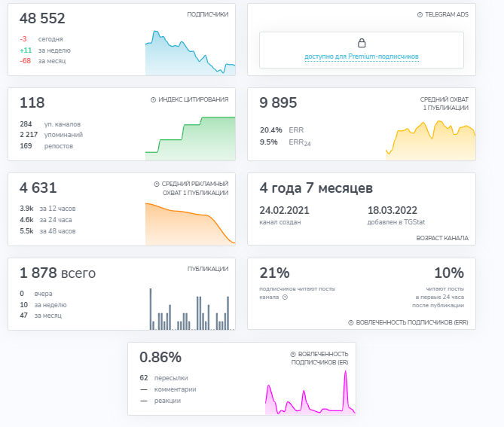Screen dimensions: 504x427
Task: Open the ПОДПИСЧИКИ card header
Action: (x=208, y=14)
